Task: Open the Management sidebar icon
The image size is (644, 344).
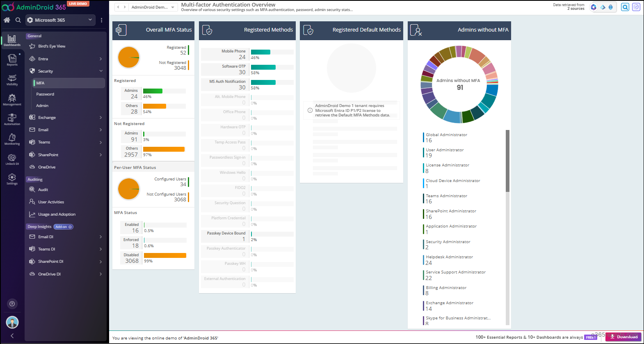Action: [12, 100]
